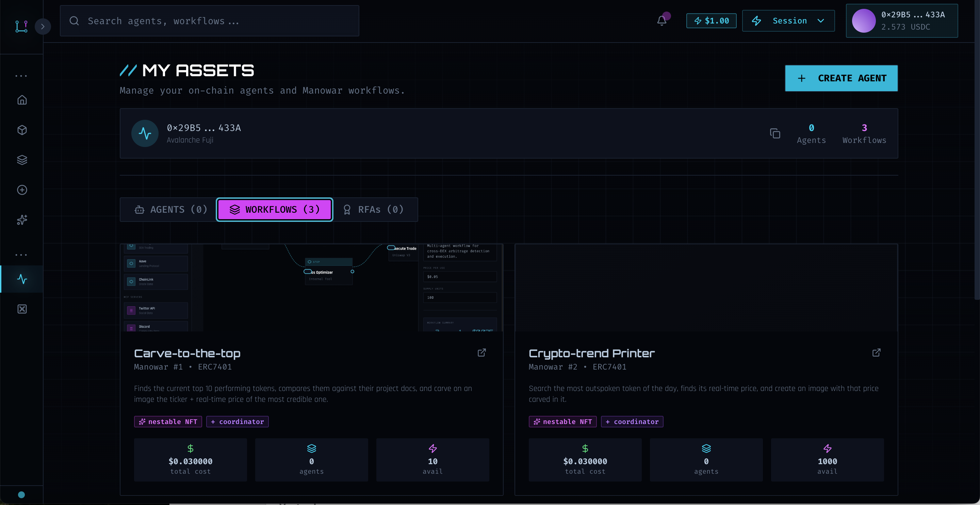Click the home icon in sidebar
The image size is (980, 505).
tap(22, 100)
